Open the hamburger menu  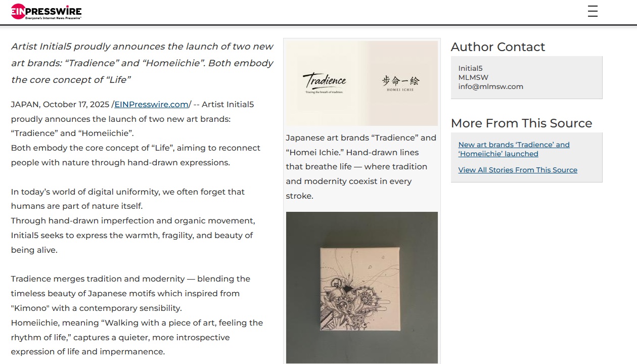click(593, 12)
